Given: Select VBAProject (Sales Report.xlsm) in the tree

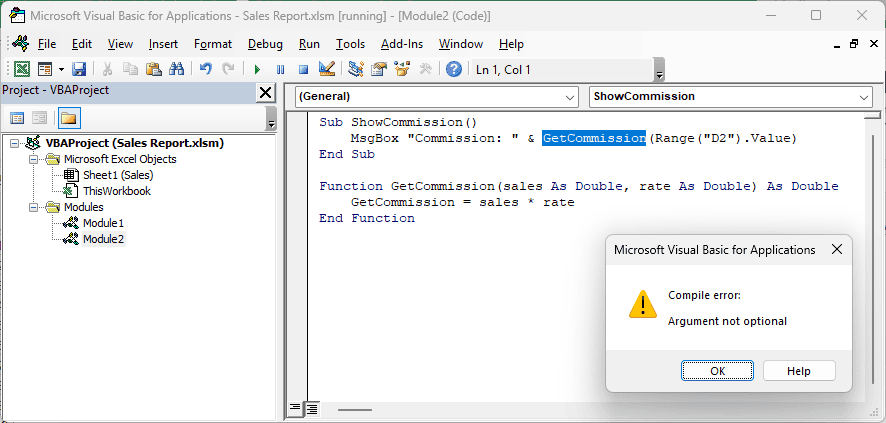Looking at the screenshot, I should tap(134, 143).
